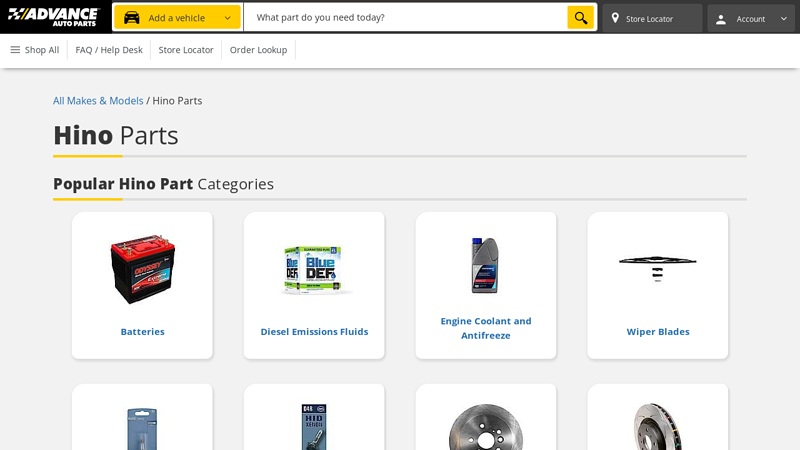
Task: Follow the Wiper Blades link
Action: pyautogui.click(x=658, y=332)
